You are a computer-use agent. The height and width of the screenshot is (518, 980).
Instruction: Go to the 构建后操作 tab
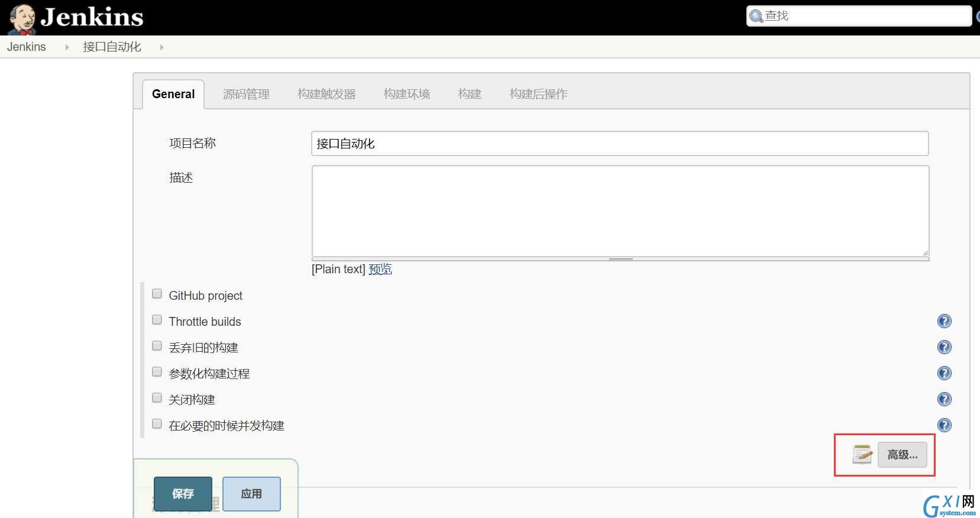[538, 94]
